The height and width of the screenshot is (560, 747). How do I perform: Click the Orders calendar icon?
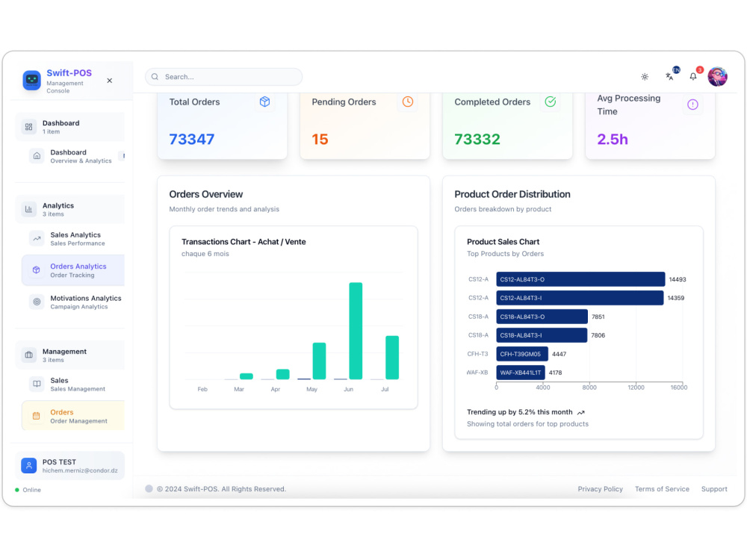pos(36,416)
